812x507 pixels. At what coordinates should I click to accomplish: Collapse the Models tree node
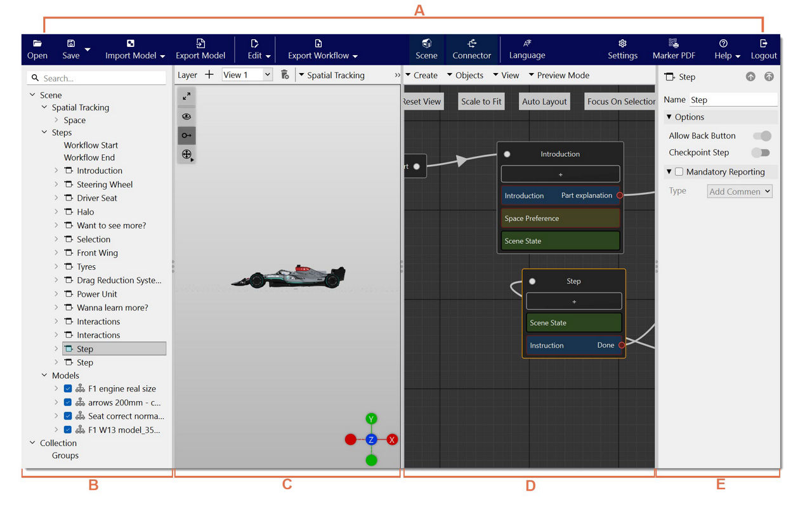(44, 376)
